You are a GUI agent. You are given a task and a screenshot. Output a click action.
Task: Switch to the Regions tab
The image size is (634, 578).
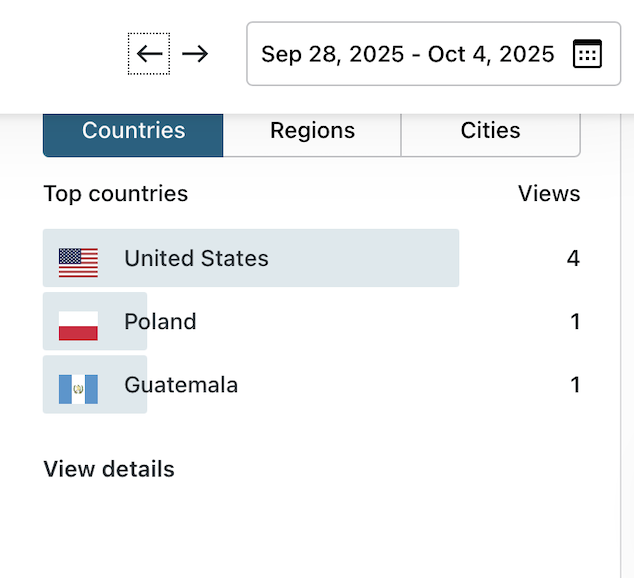(x=312, y=131)
